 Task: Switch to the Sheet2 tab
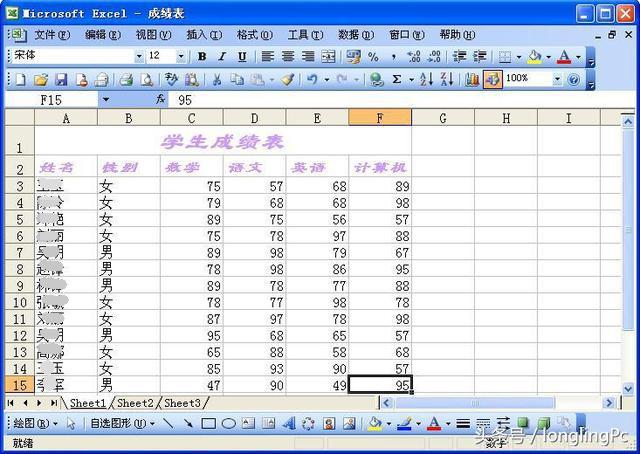[135, 403]
